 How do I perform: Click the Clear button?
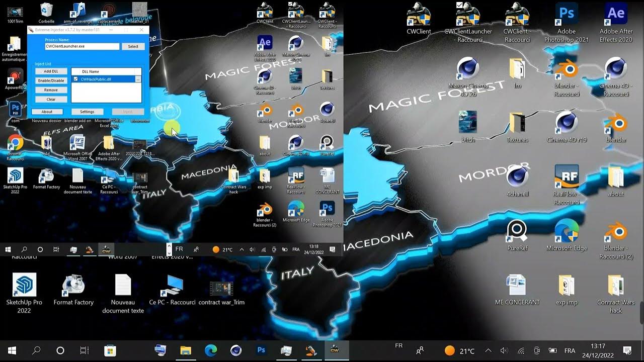tap(51, 100)
